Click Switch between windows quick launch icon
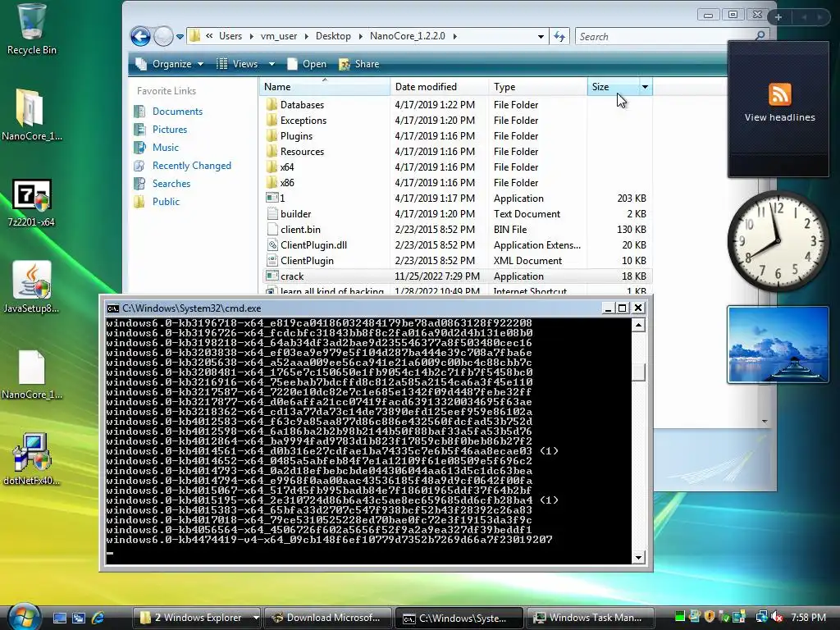 pyautogui.click(x=79, y=618)
